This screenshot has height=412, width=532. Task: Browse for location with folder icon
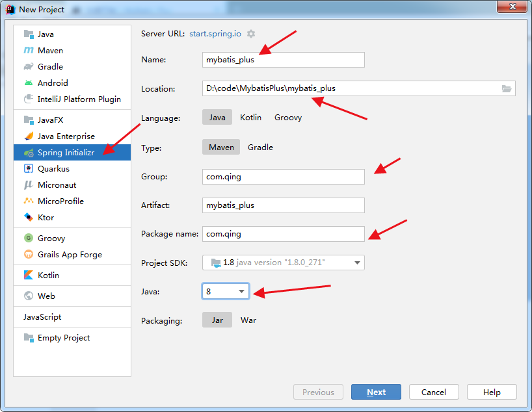click(507, 88)
